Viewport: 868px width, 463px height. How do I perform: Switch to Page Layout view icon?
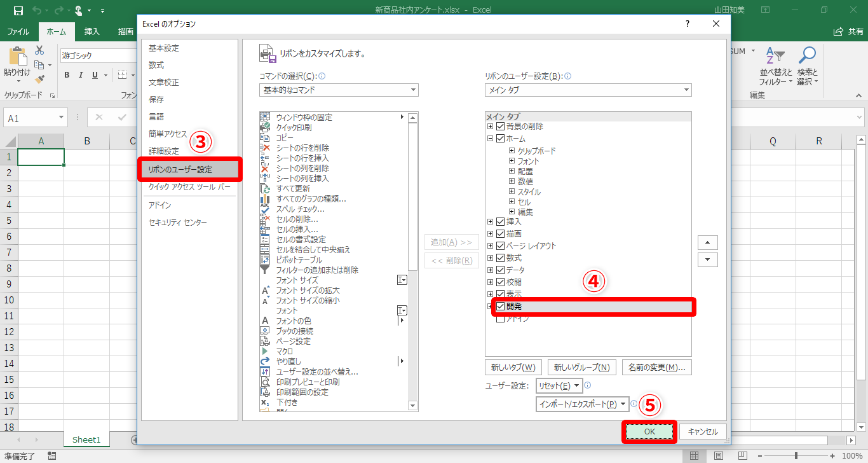[x=718, y=456]
